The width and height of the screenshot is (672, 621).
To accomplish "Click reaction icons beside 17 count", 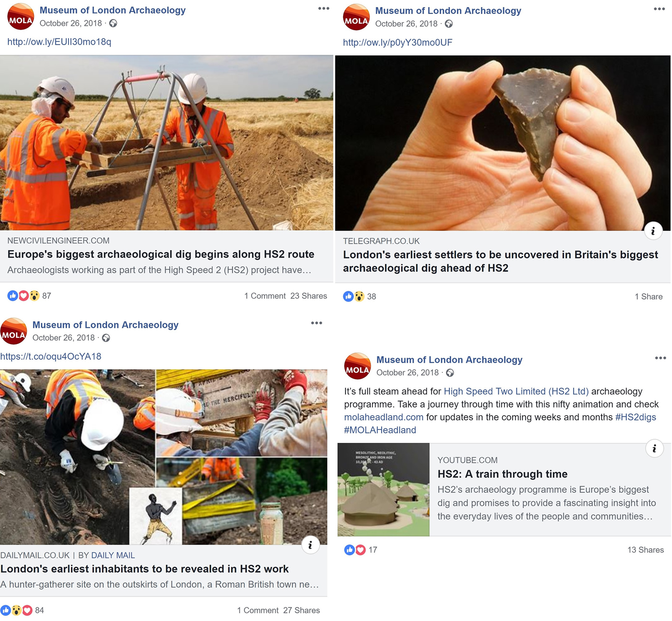I will click(355, 550).
